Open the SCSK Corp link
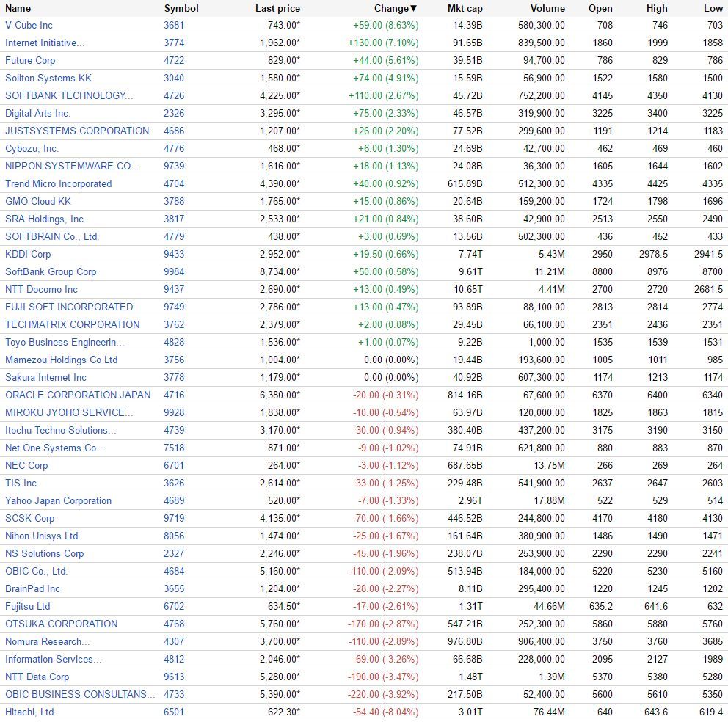 point(29,519)
